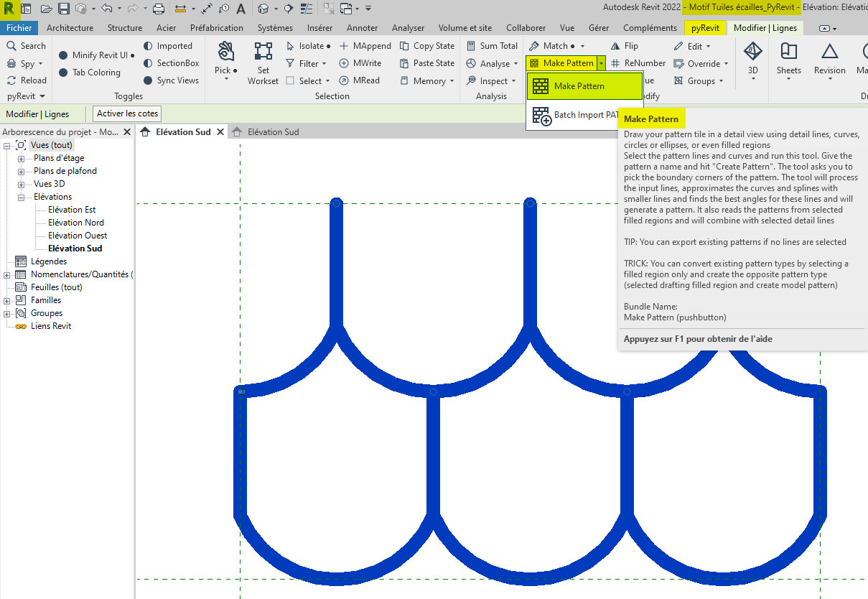Click the Sum Total analysis tool
This screenshot has width=868, height=599.
coord(492,45)
